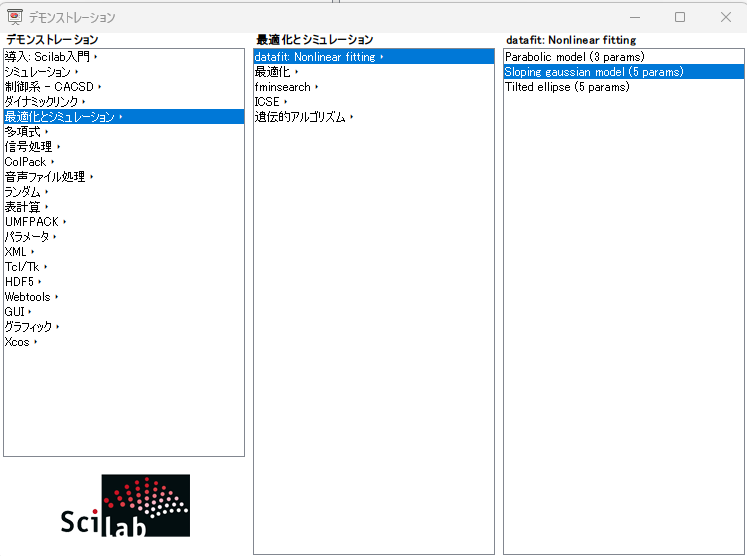
Task: Open the Tcl/Tk demos
Action: 21,267
